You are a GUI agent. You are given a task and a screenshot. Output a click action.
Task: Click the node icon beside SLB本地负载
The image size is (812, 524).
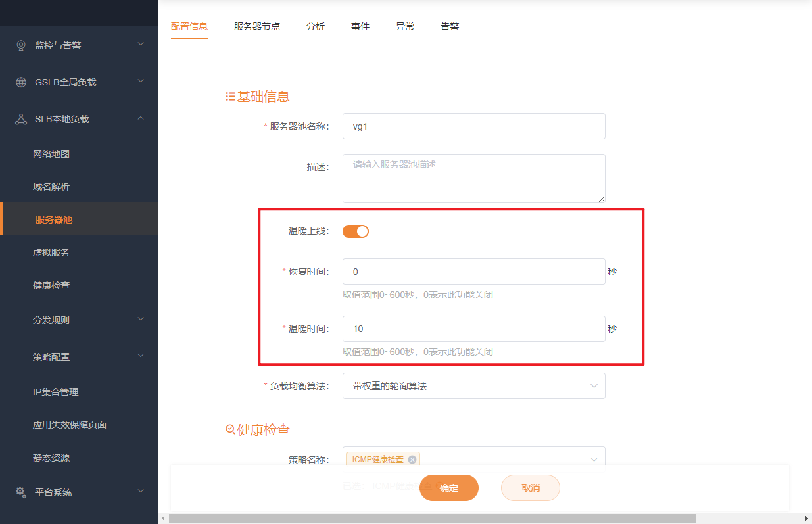20,118
